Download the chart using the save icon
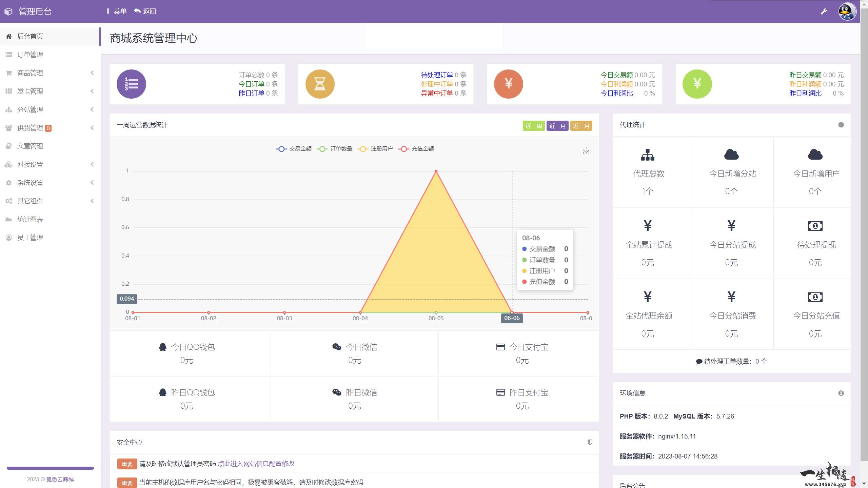The image size is (868, 488). click(x=586, y=151)
